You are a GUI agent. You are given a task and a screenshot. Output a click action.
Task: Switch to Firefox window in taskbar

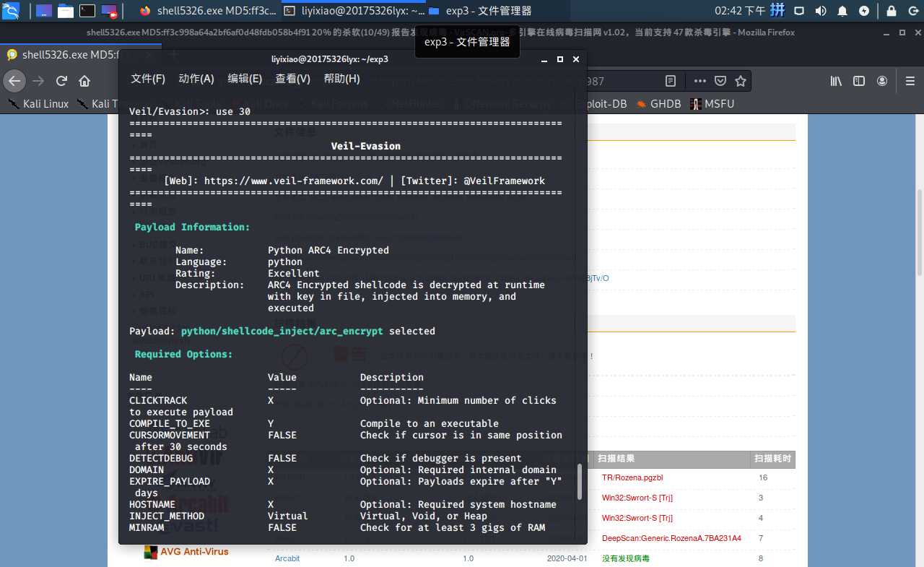tap(207, 11)
